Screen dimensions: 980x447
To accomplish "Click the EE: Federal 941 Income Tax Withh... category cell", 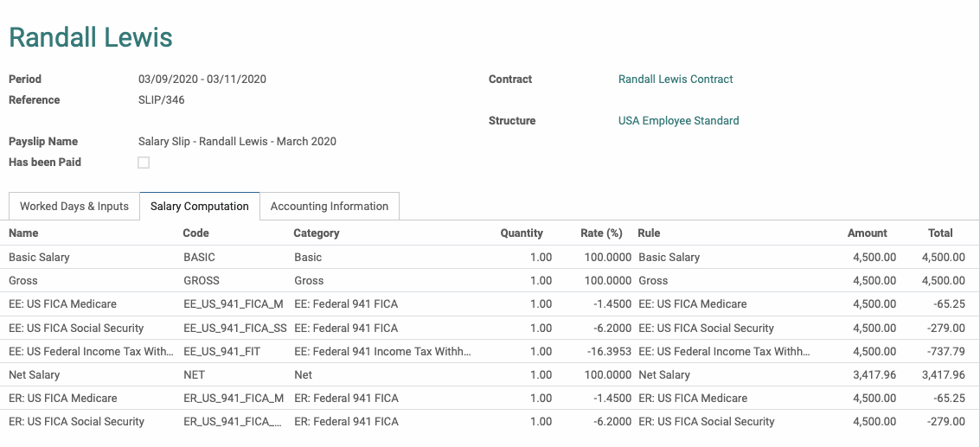I will (x=382, y=351).
